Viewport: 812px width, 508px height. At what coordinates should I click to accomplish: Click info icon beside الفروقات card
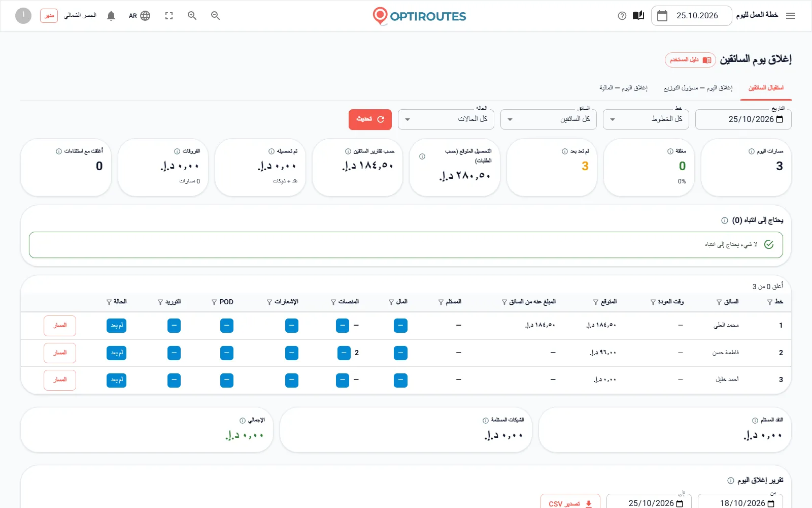coord(177,151)
